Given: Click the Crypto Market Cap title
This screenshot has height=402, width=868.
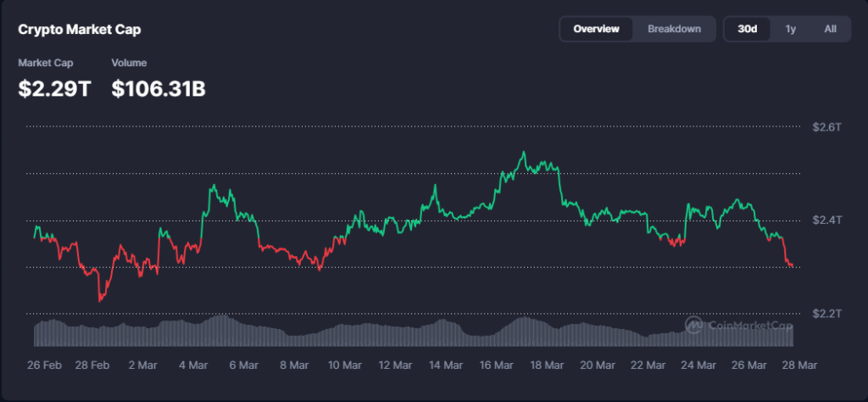Looking at the screenshot, I should pyautogui.click(x=80, y=30).
